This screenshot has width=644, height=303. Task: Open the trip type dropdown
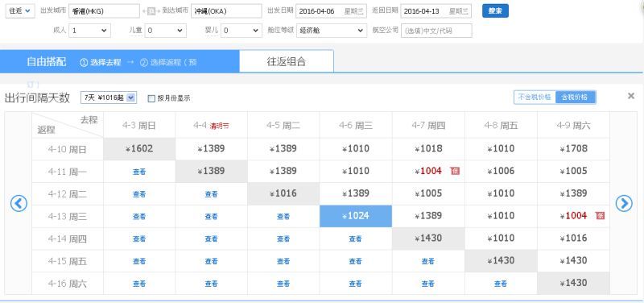(19, 11)
